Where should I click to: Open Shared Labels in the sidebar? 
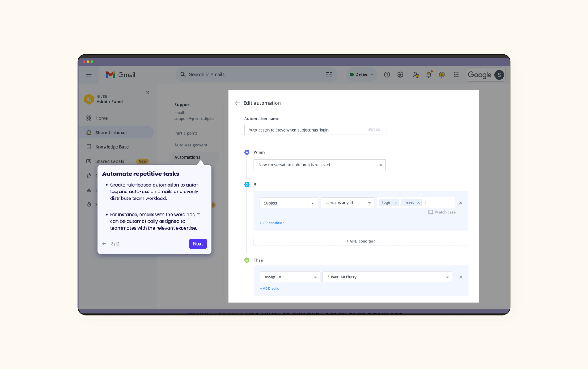110,161
